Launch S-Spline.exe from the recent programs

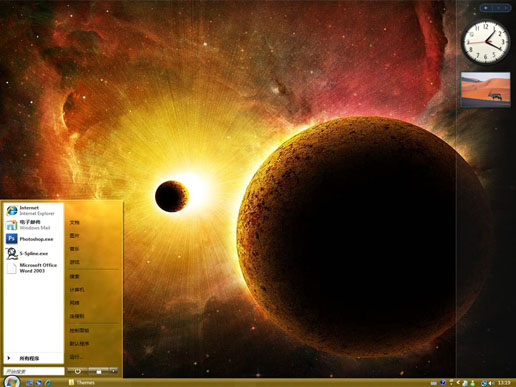(33, 253)
